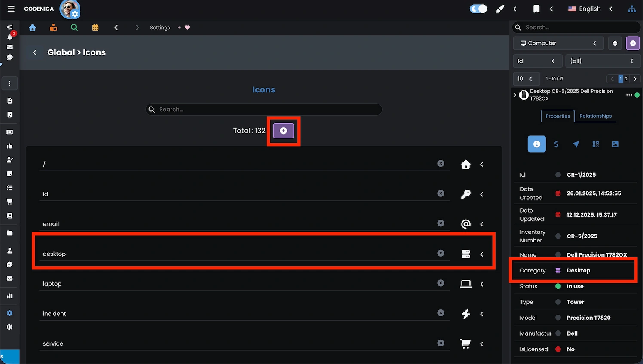
Task: Select the blue settings gear in the sidebar
Action: (9, 313)
